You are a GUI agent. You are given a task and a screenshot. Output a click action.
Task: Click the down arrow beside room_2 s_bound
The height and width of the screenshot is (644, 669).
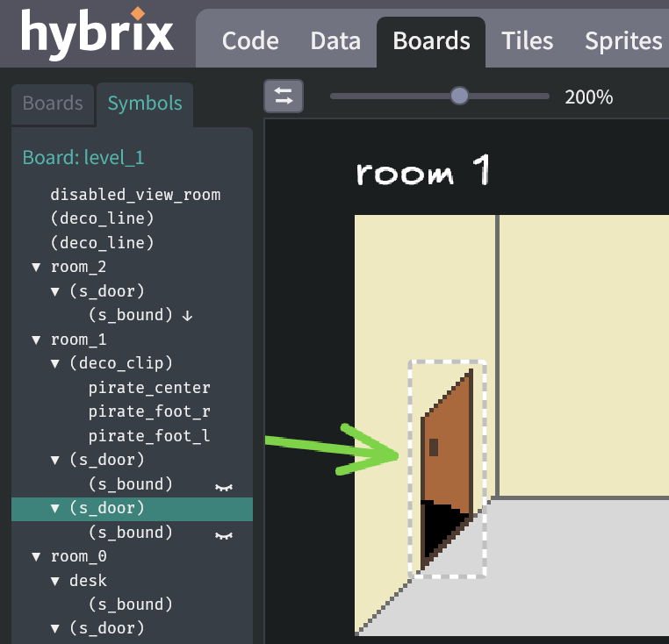pos(187,316)
